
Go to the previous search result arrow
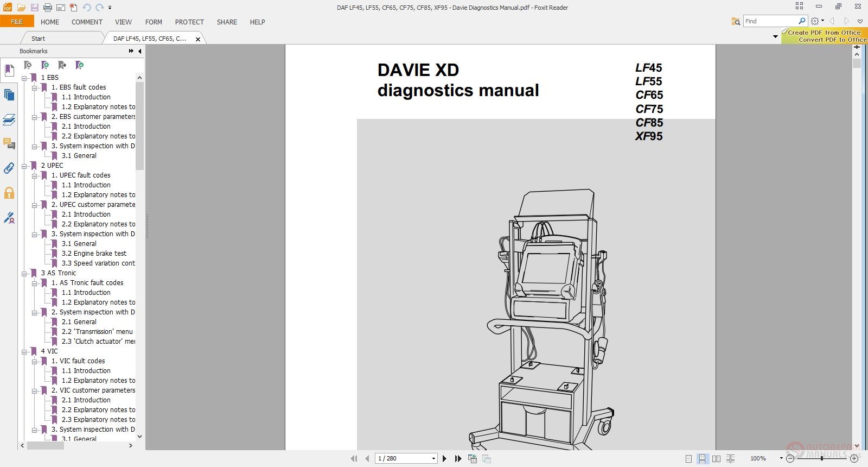click(x=832, y=21)
